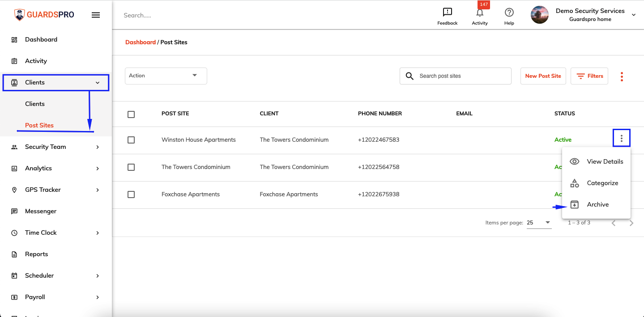Image resolution: width=644 pixels, height=317 pixels.
Task: Expand the GPS Tracker section
Action: (56, 190)
